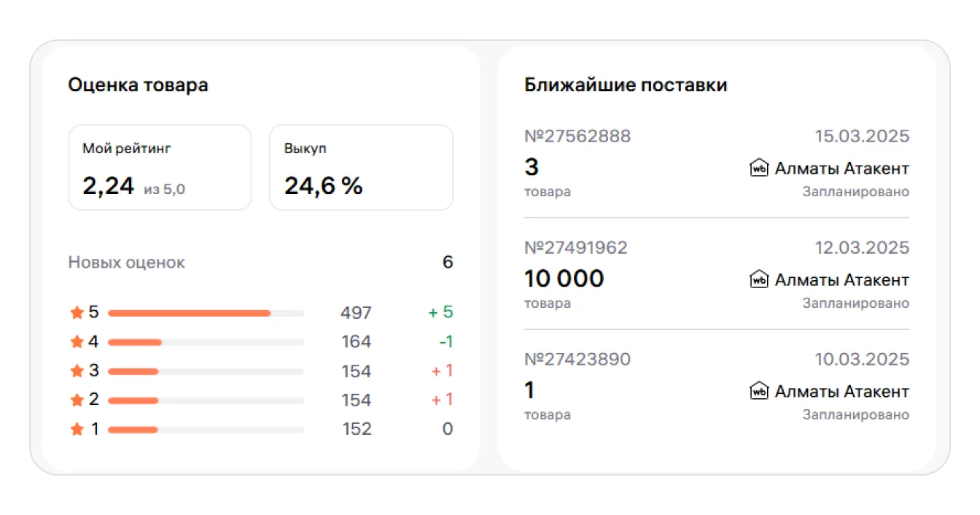The image size is (980, 515).
Task: Open supply number №27423890
Action: pyautogui.click(x=577, y=360)
